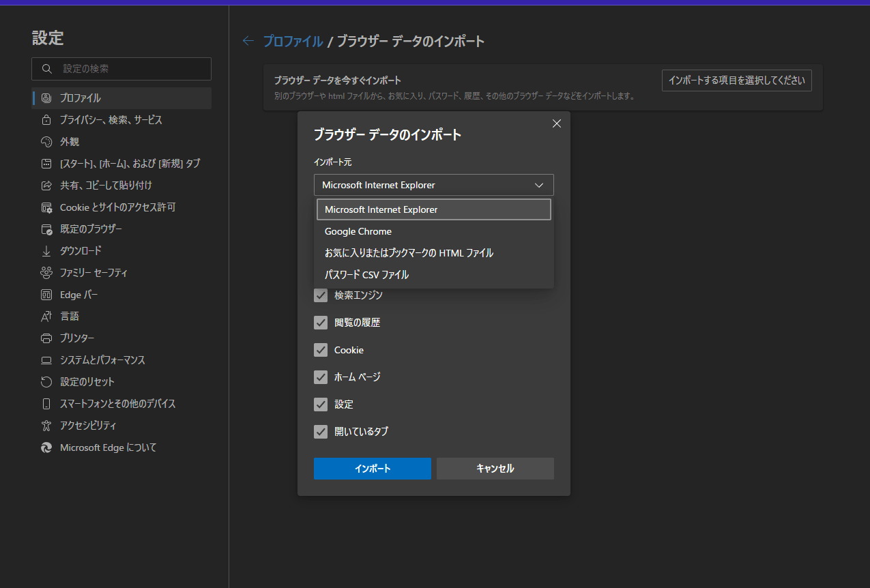Click the Start, Home, New tab icon
This screenshot has height=588, width=870.
[46, 164]
